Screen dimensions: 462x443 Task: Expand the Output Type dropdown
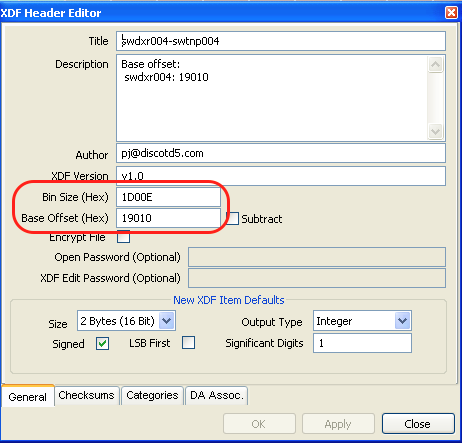point(402,321)
